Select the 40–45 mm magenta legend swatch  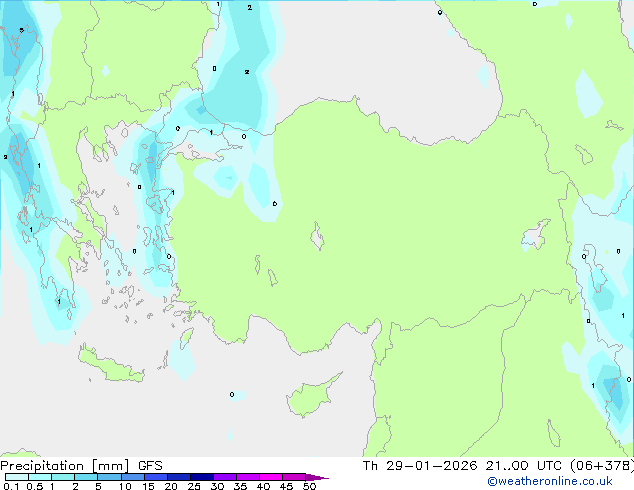click(x=271, y=477)
